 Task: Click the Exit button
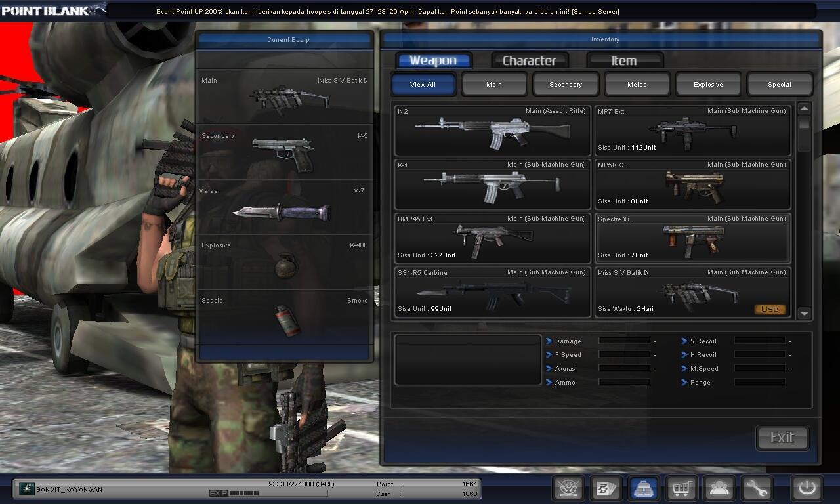782,438
